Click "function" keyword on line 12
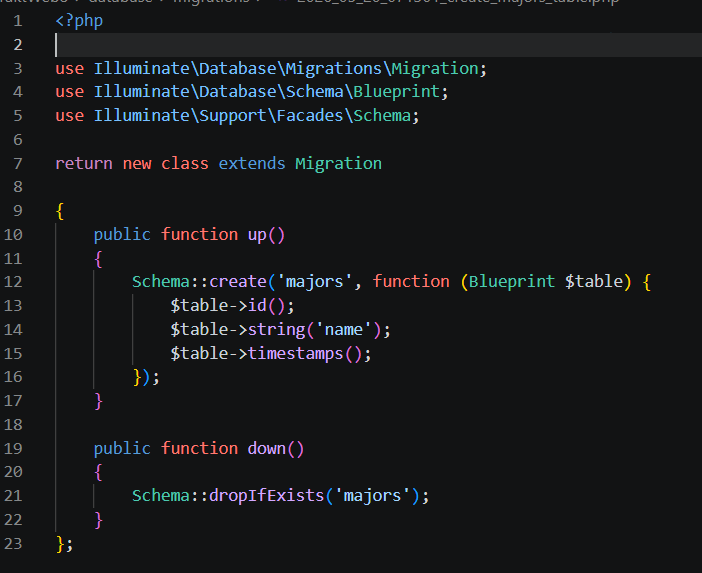 pyautogui.click(x=411, y=282)
